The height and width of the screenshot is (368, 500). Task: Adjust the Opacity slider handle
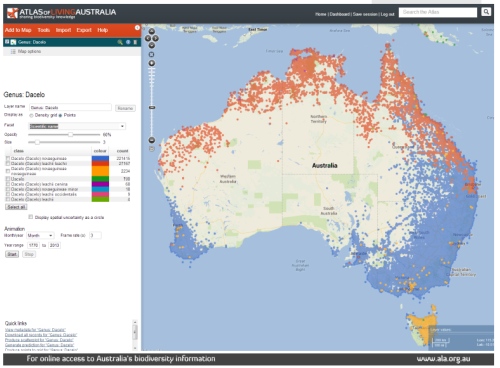pyautogui.click(x=70, y=135)
